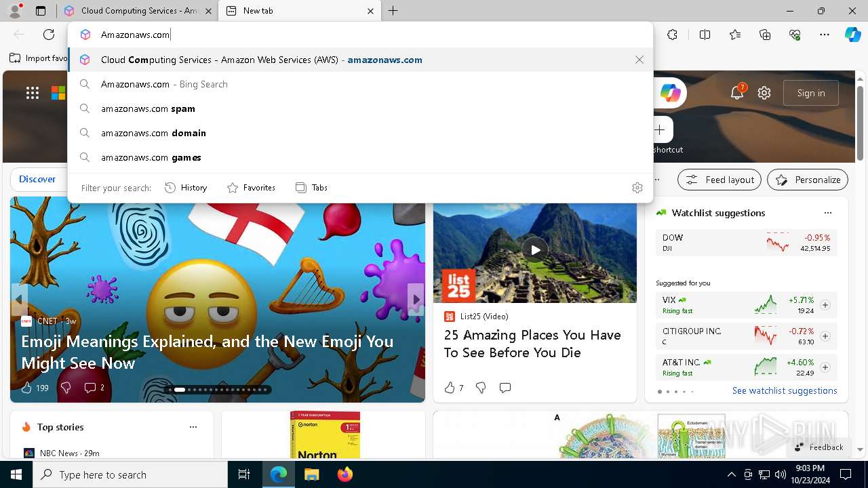
Task: Open the tab actions menu icon
Action: point(41,11)
